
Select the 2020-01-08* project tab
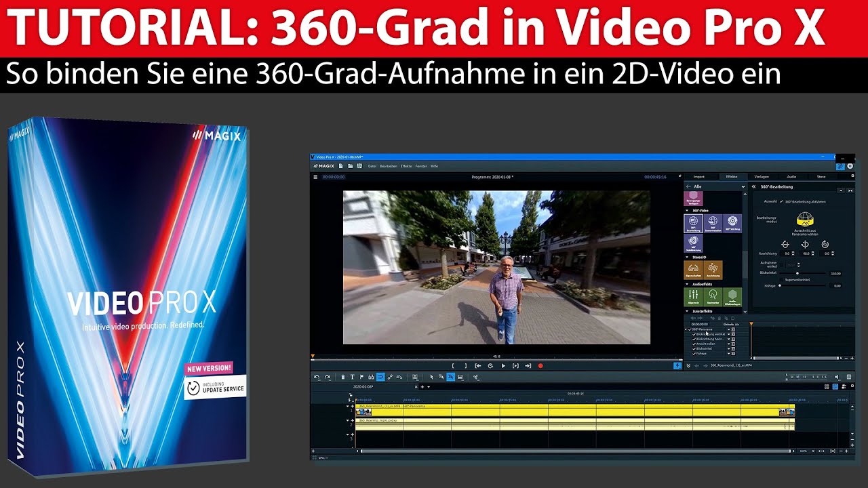363,387
